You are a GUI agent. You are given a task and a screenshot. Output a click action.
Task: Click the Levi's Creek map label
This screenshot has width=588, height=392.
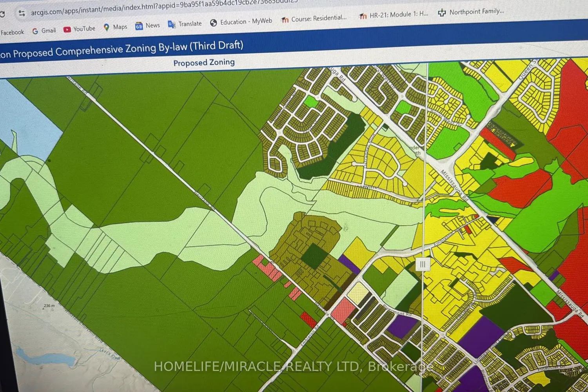[x=110, y=354]
